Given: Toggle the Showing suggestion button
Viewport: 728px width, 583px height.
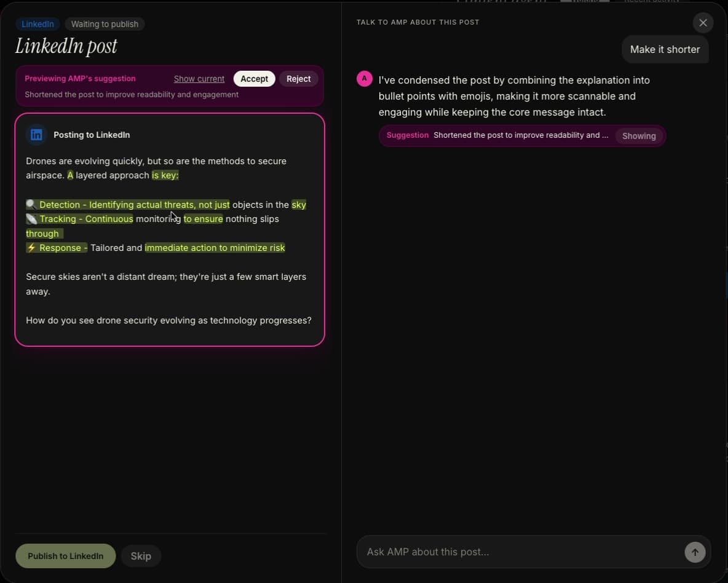Looking at the screenshot, I should tap(639, 136).
